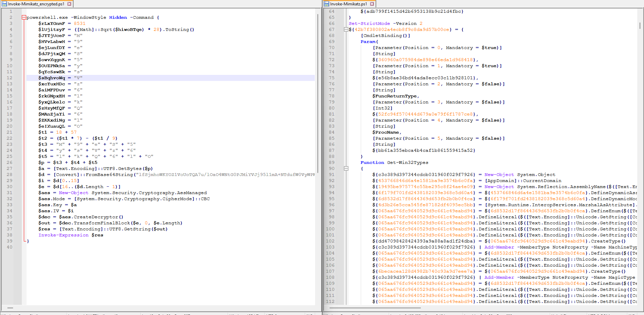The height and width of the screenshot is (315, 644).
Task: Collapse the fold marker on line 67
Action: (346, 30)
